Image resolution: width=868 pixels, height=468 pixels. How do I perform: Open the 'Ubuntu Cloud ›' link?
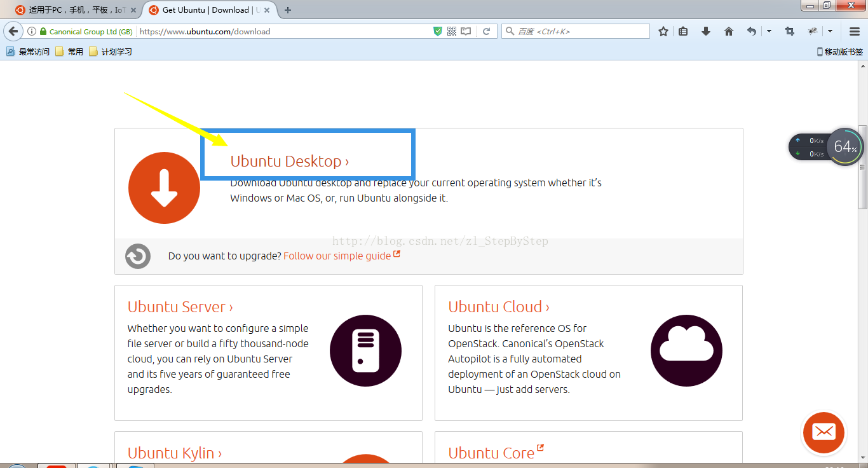[x=499, y=306]
